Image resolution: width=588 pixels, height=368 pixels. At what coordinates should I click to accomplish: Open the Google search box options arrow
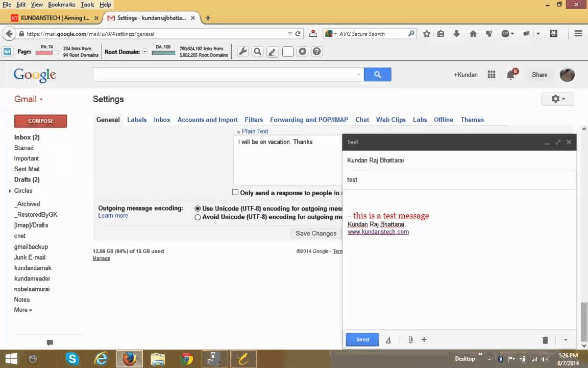(359, 74)
